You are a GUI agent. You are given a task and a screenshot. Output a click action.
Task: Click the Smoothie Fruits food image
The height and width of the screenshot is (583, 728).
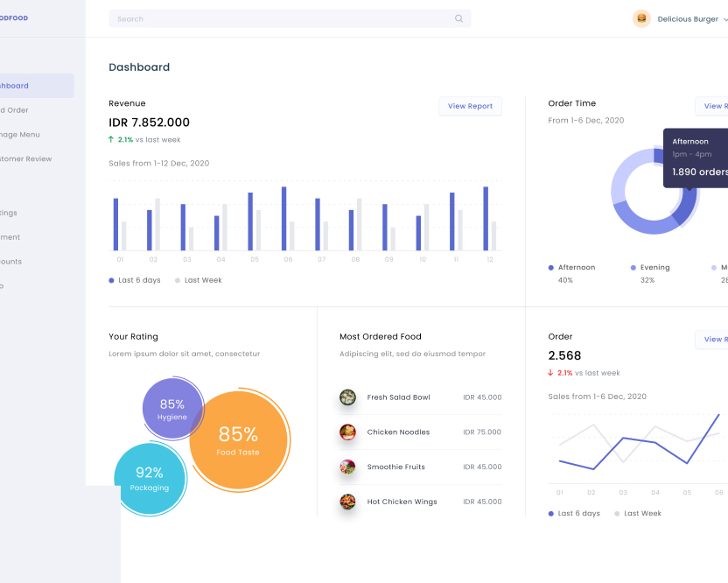347,467
